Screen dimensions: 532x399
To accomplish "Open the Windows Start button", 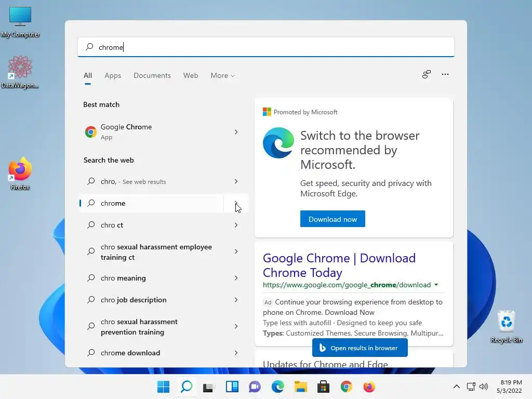I will [163, 387].
